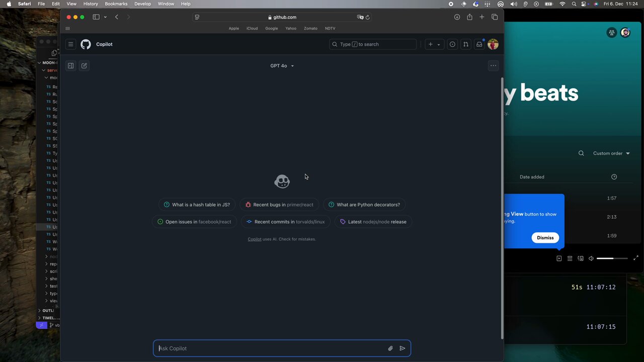644x362 pixels.
Task: Dismiss the Spotify Now Playing View tip
Action: pyautogui.click(x=545, y=238)
